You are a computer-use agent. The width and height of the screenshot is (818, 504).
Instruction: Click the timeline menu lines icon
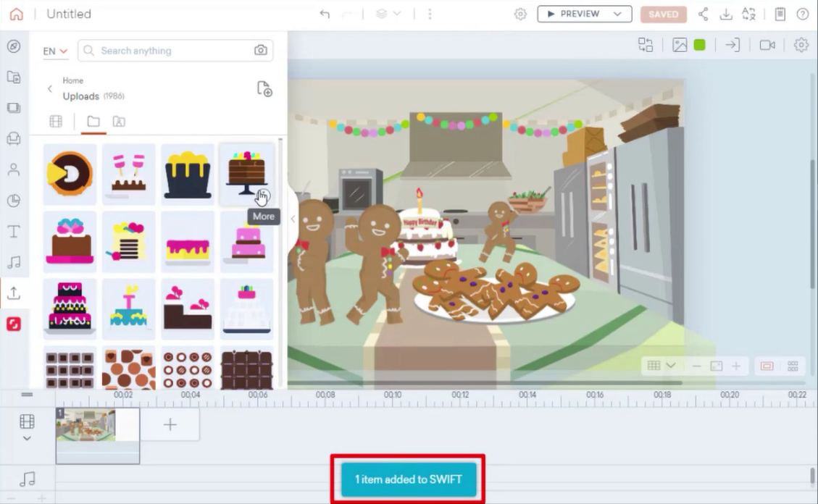27,395
